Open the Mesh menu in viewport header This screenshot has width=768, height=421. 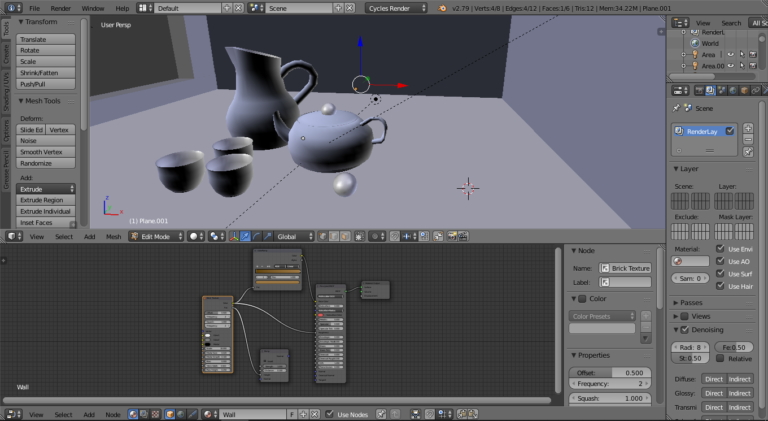tap(114, 237)
